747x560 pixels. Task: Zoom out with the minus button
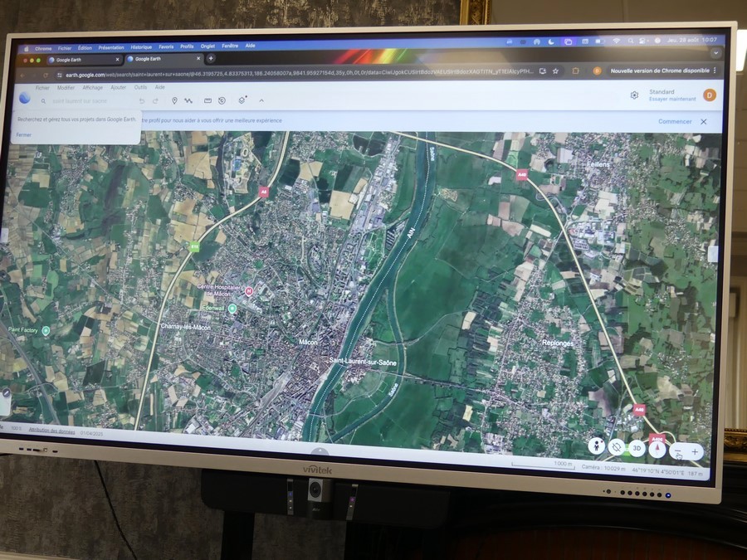(x=678, y=450)
